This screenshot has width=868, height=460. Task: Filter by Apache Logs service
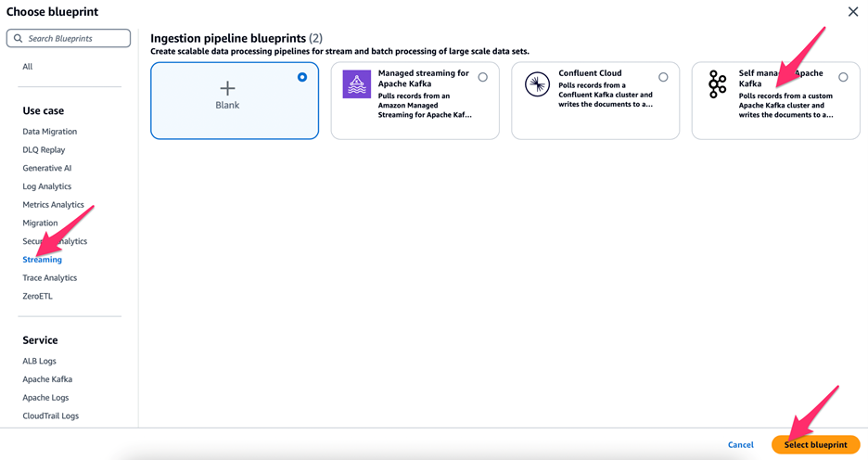tap(45, 397)
